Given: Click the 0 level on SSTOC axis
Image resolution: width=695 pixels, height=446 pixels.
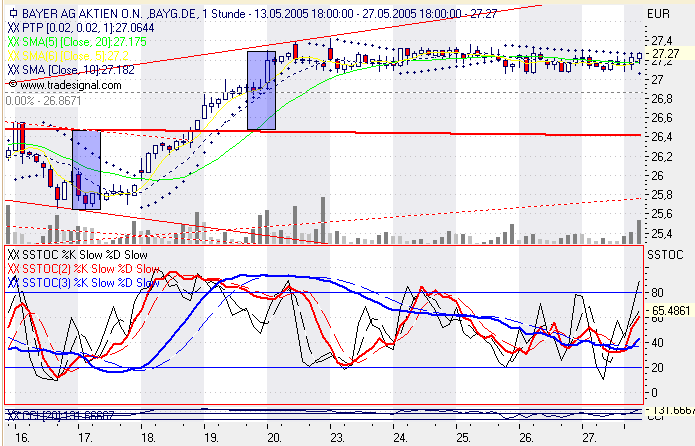Looking at the screenshot, I should [654, 392].
